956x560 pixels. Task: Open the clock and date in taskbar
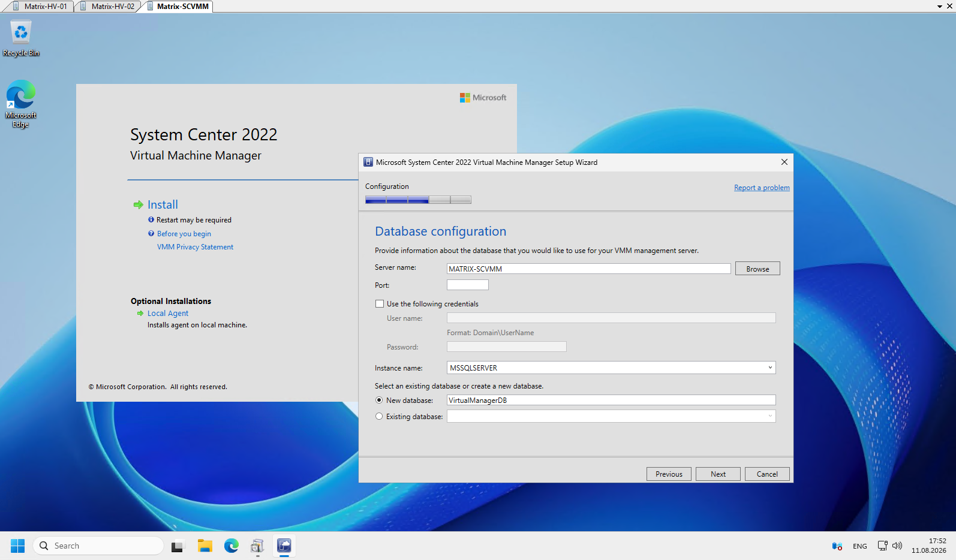pos(928,546)
